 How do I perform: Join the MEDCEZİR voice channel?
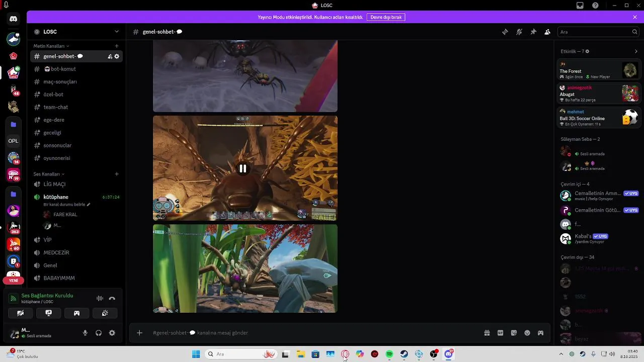[76, 252]
